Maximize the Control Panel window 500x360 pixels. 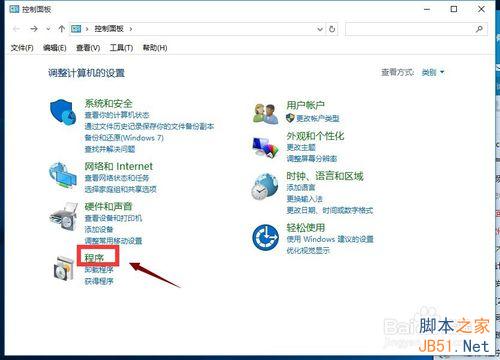[454, 9]
